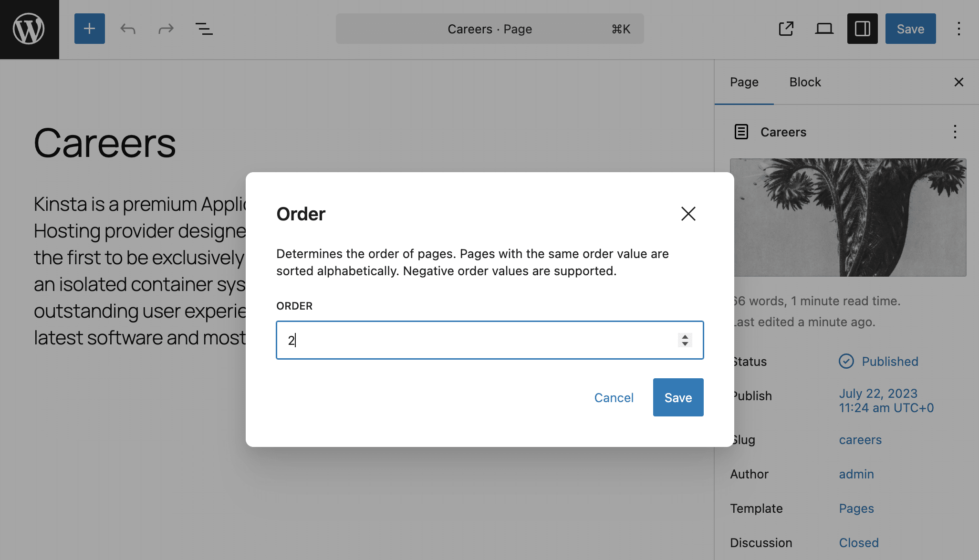
Task: Cancel the Order dialog
Action: point(614,397)
